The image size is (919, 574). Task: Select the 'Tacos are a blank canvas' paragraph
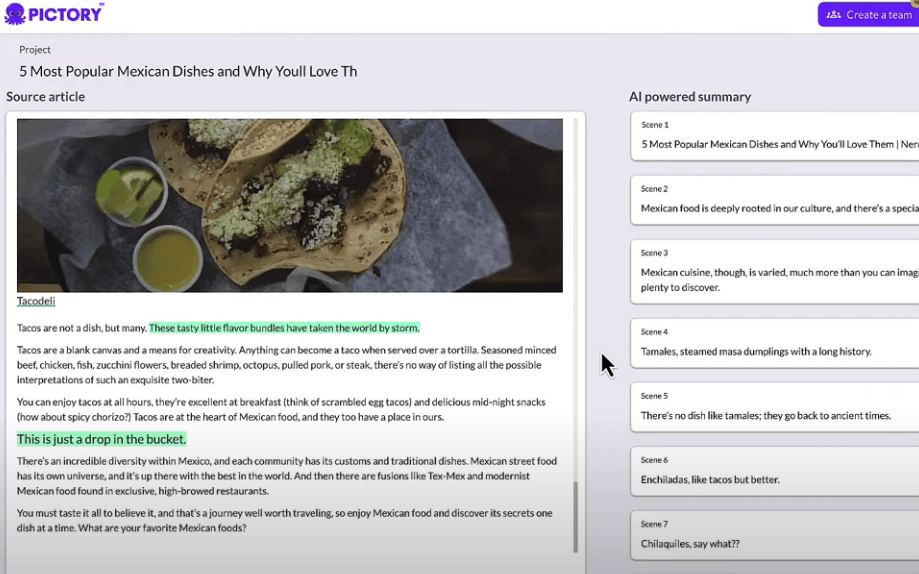point(286,364)
